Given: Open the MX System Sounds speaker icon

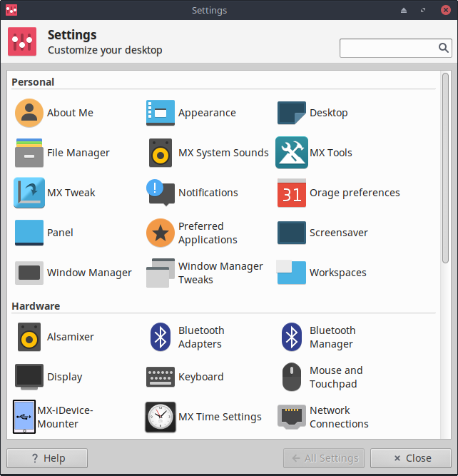Looking at the screenshot, I should click(161, 153).
